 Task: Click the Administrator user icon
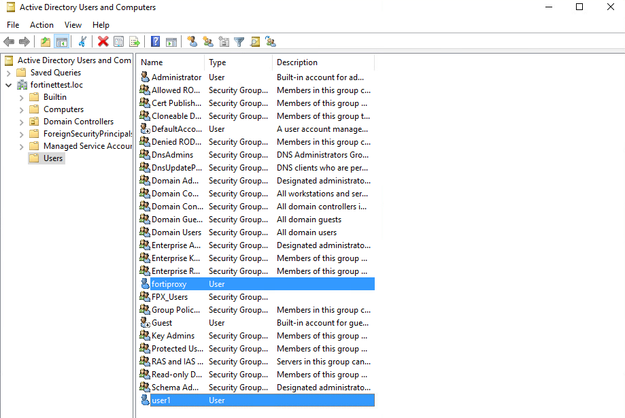145,77
